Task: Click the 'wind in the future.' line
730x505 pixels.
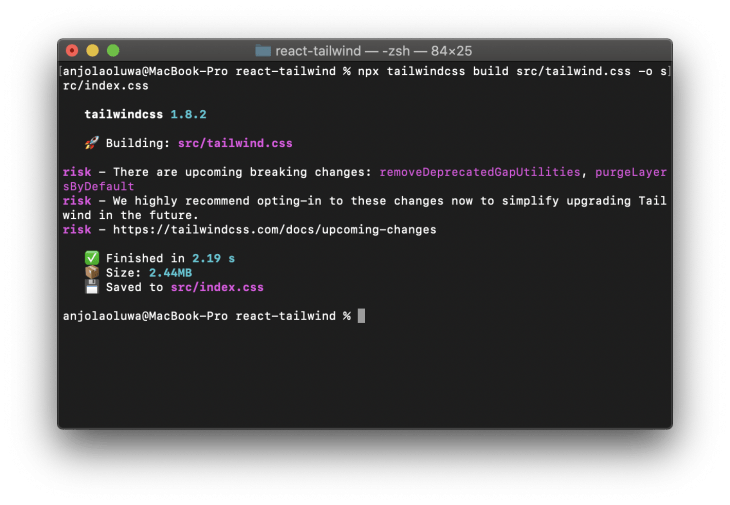Action: click(131, 215)
